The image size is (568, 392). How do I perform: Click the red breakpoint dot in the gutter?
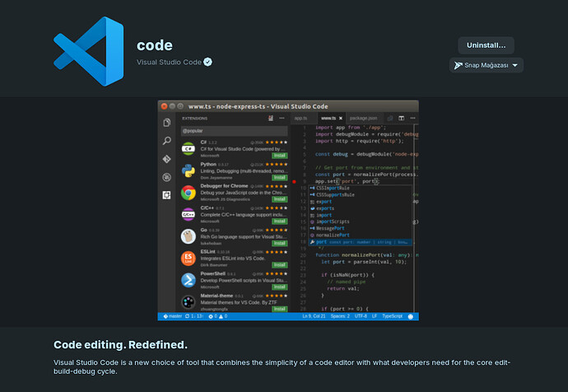click(294, 181)
